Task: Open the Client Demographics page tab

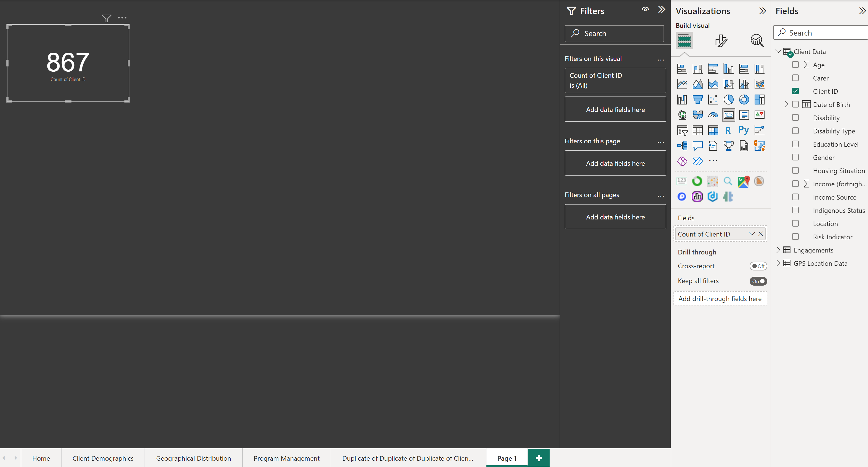Action: (103, 458)
